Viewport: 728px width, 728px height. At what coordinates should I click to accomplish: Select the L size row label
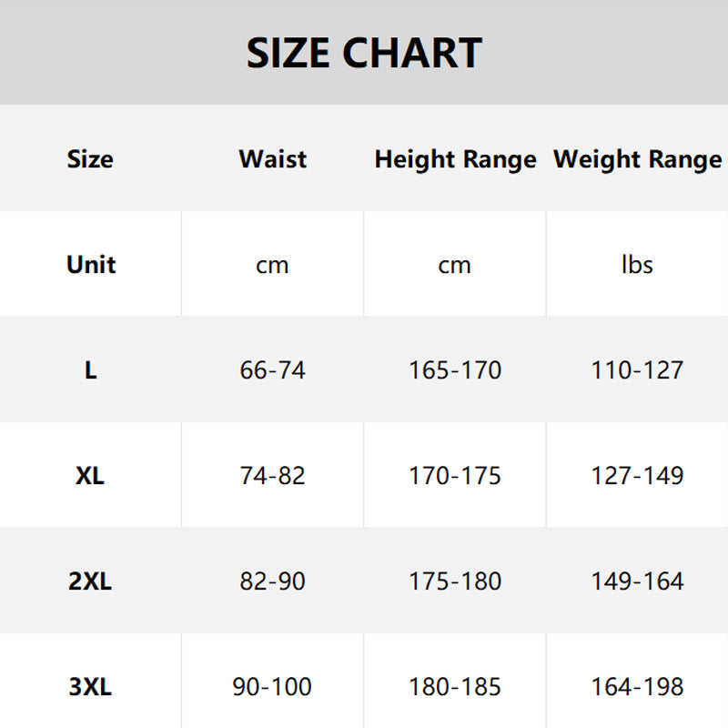pos(90,370)
